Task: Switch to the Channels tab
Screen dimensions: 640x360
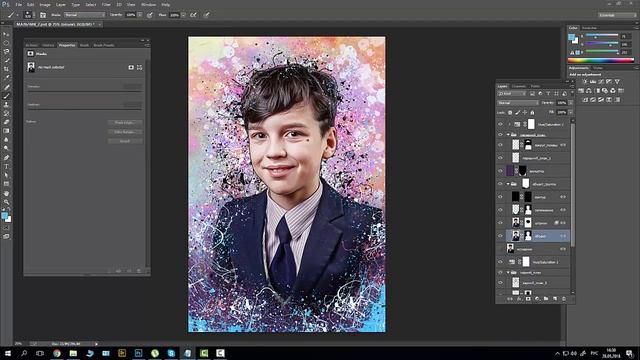Action: (x=519, y=86)
